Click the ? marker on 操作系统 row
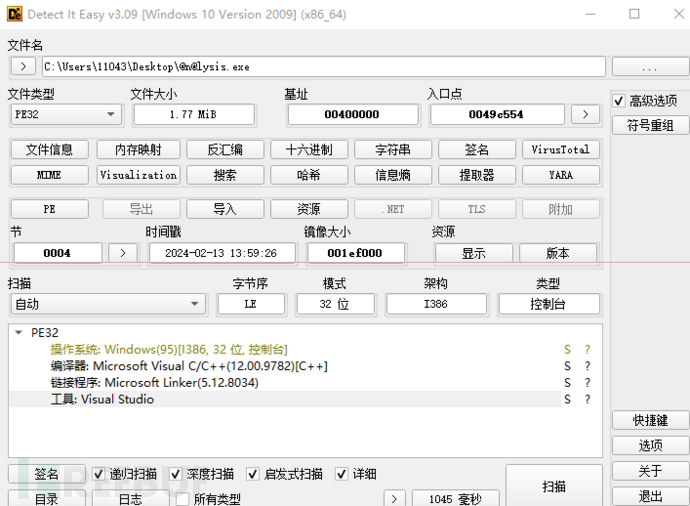Image resolution: width=690 pixels, height=506 pixels. 587,350
